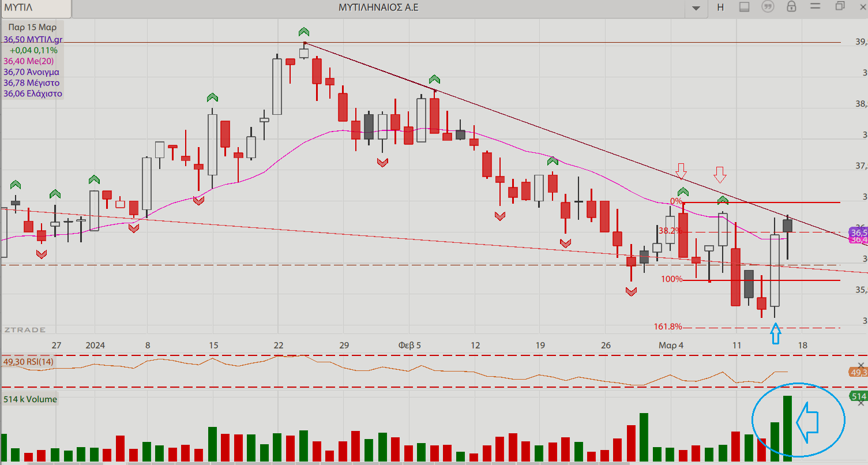Screen dimensions: 868x465
Task: Click the quotation-mark comments icon
Action: (768, 7)
